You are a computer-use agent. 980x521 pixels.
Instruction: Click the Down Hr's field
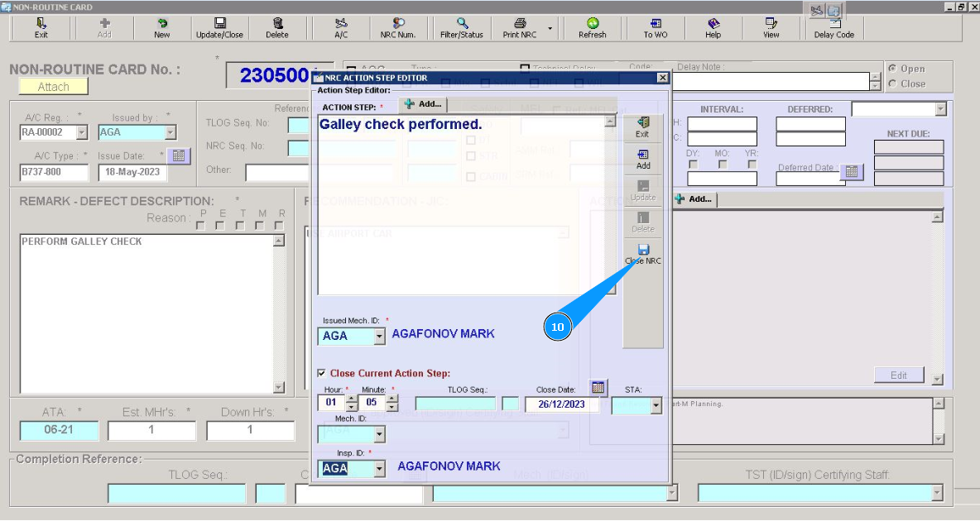tap(251, 430)
